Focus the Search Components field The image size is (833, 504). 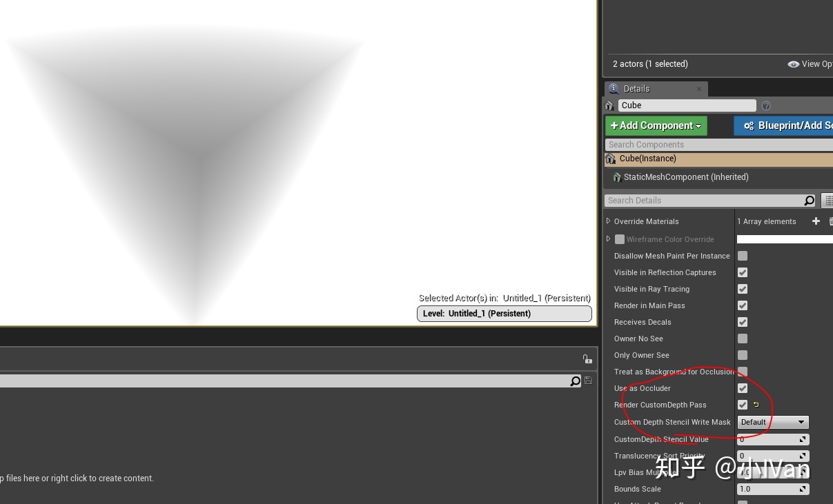coord(719,145)
